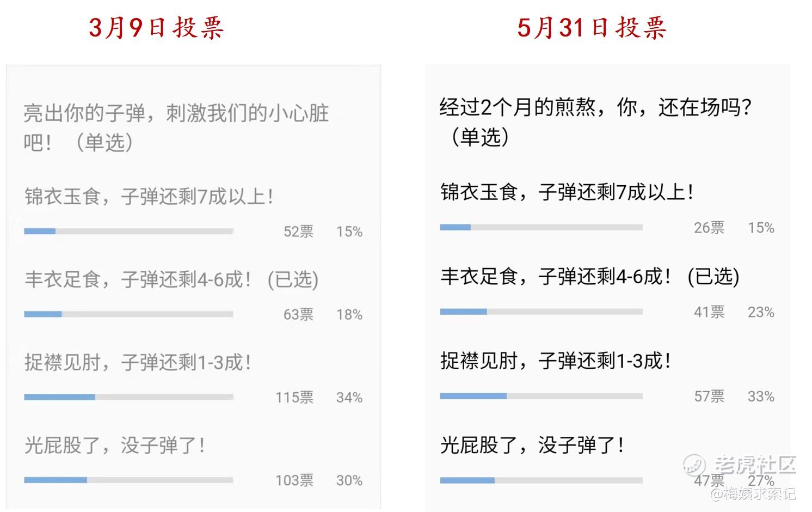Click the @梅姨求索记 watermark text
Screen dimensions: 812x512
click(x=753, y=494)
